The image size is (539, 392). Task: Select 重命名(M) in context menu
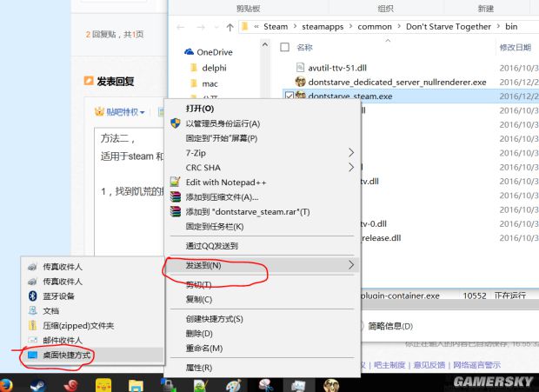tap(263, 349)
